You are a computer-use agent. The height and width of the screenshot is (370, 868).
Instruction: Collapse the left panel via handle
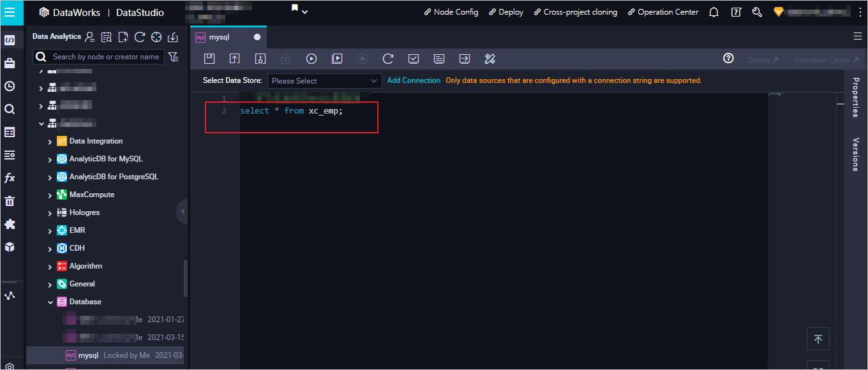[183, 211]
